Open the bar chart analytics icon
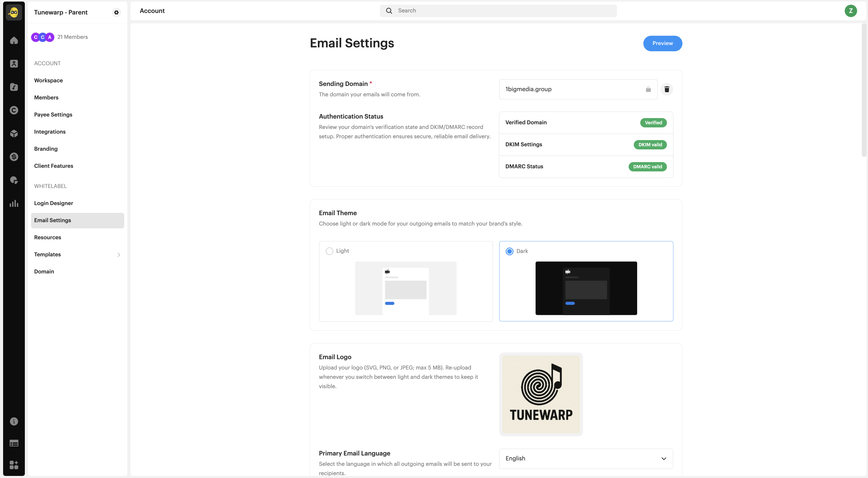 click(x=14, y=203)
